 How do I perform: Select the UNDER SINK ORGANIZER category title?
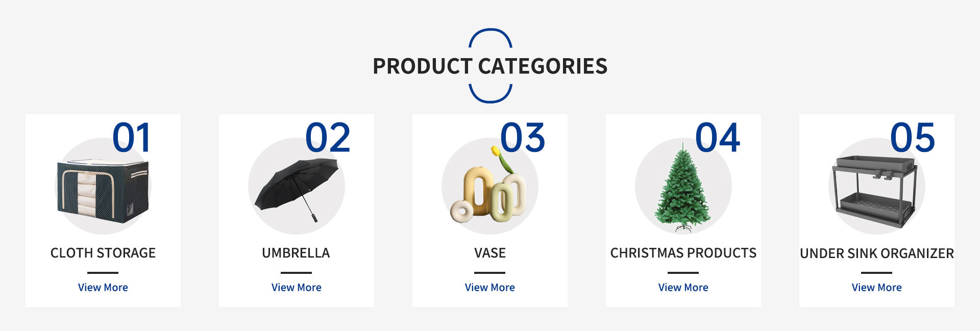(876, 253)
